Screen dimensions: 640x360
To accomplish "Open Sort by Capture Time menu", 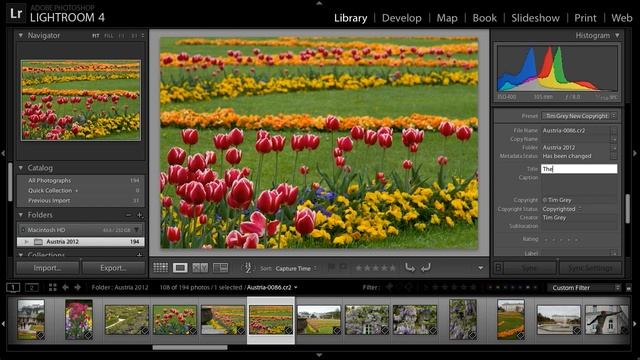I will (296, 269).
